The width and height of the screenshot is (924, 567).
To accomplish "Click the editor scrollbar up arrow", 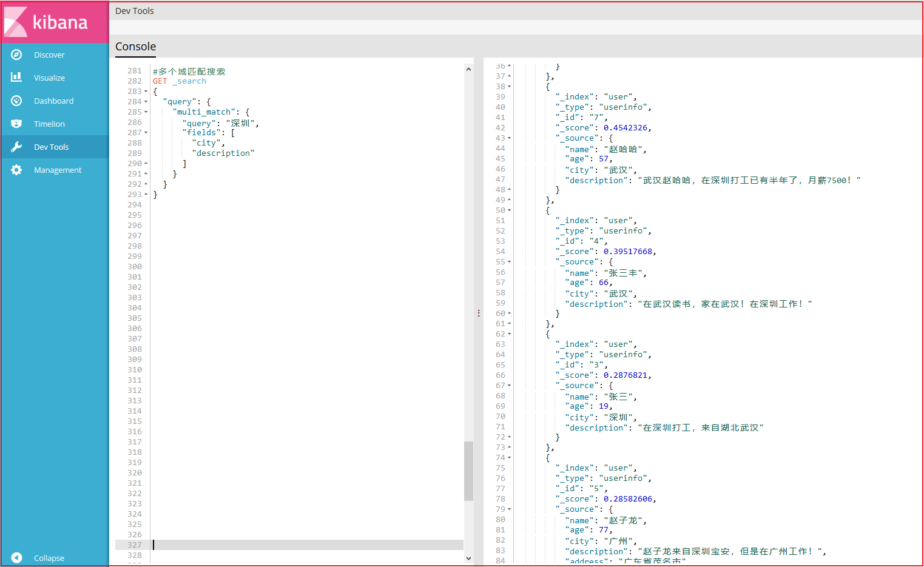I will click(468, 69).
